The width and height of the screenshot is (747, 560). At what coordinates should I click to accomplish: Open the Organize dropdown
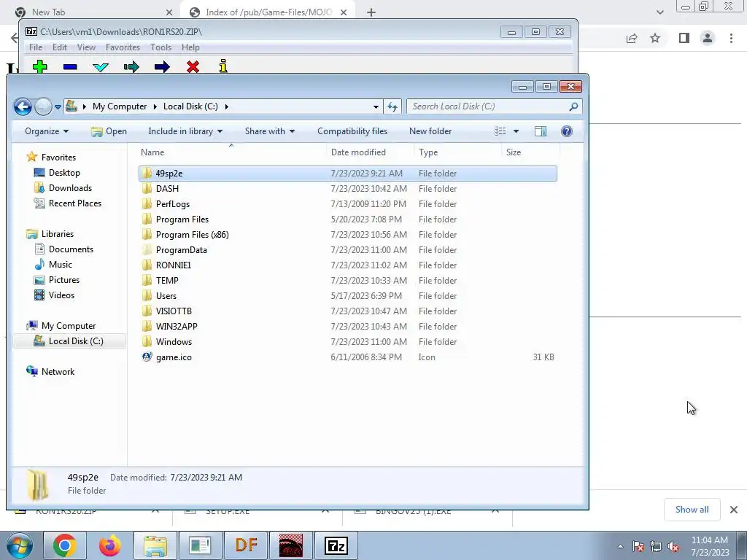coord(46,131)
